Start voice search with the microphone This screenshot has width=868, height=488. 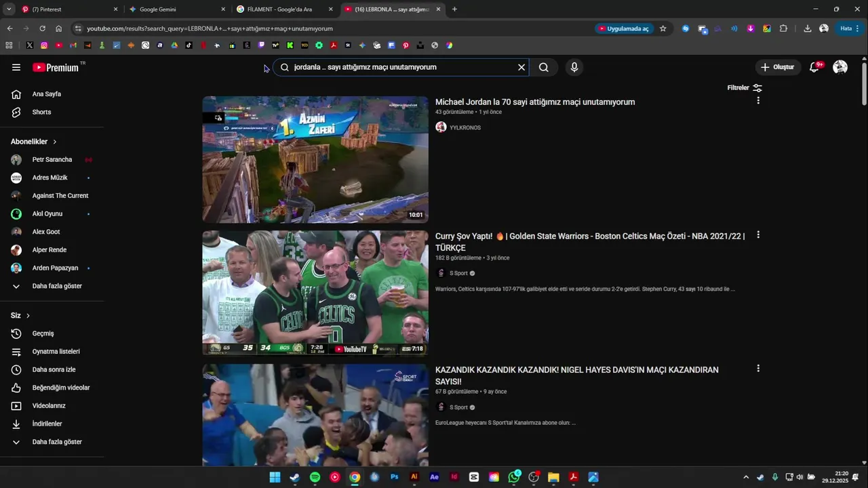[574, 67]
